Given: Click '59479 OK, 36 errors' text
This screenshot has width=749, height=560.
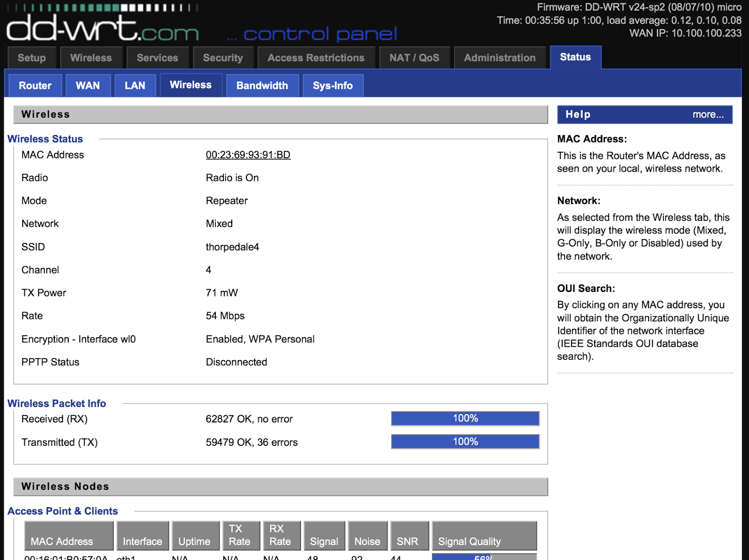Looking at the screenshot, I should (252, 443).
